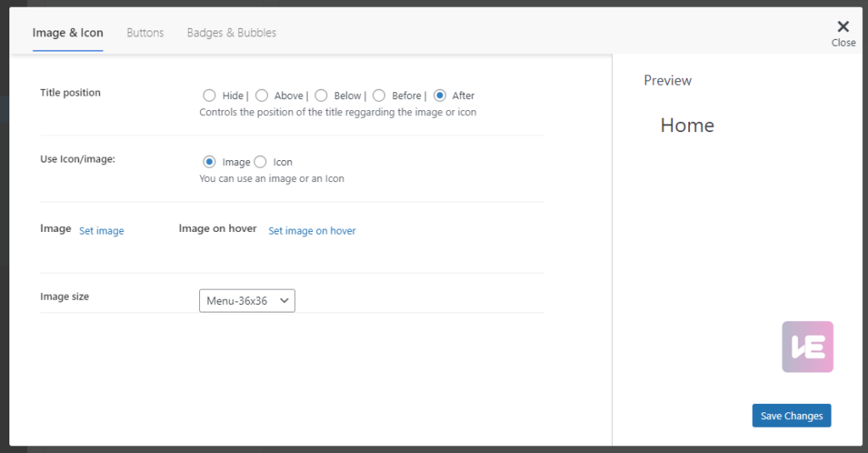Click the Save Changes button

click(791, 416)
